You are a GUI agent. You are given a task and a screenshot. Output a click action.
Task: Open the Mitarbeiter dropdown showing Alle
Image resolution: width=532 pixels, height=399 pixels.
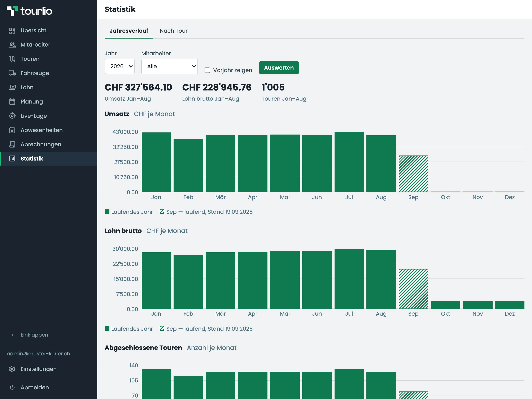coord(169,66)
